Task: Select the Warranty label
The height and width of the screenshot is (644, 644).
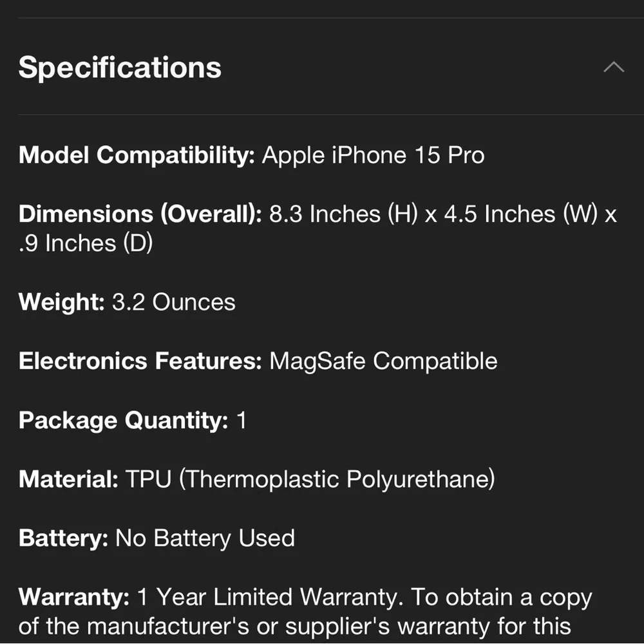Action: pyautogui.click(x=74, y=597)
